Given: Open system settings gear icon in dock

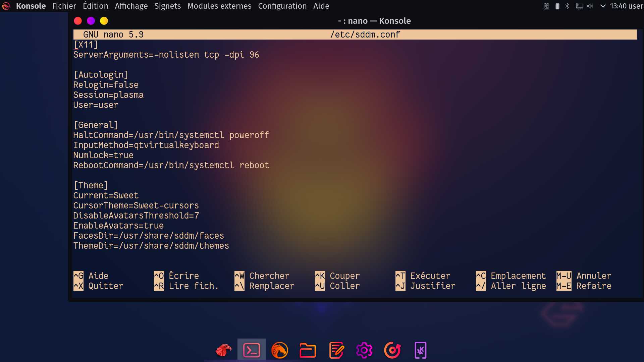Looking at the screenshot, I should pos(364,350).
